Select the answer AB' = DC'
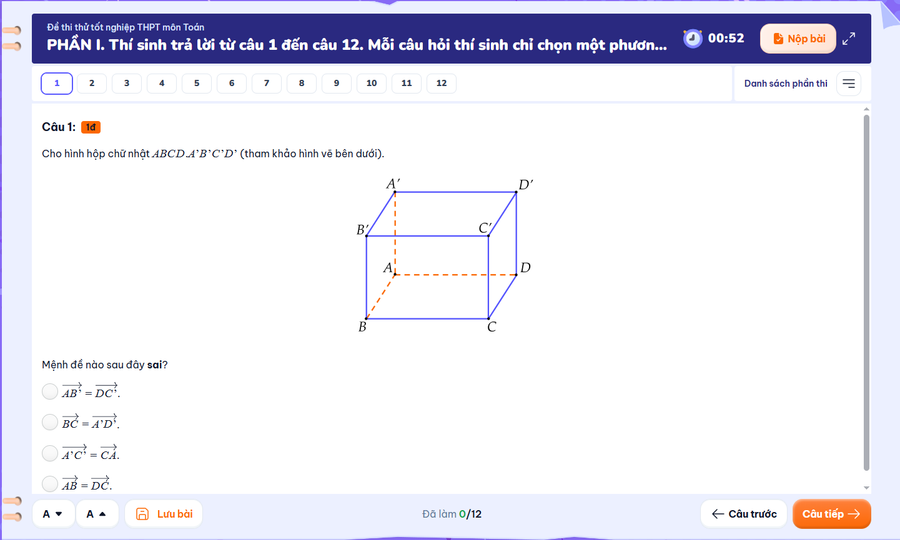 (x=50, y=391)
